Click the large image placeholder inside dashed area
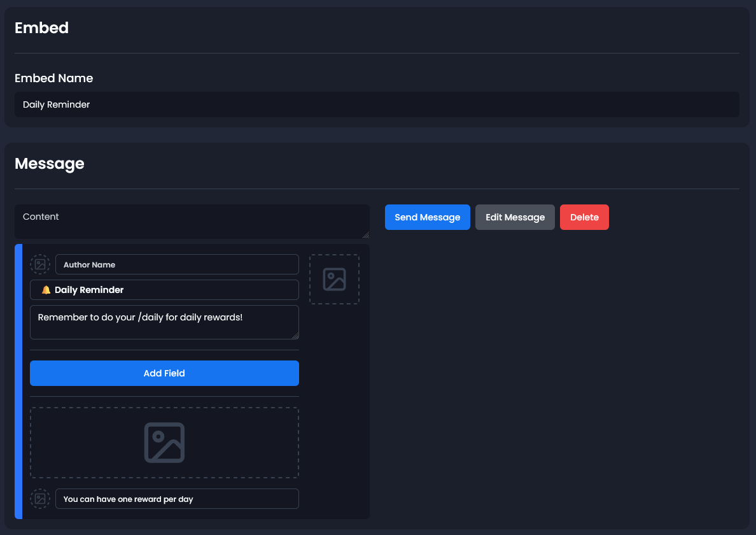This screenshot has height=535, width=756. [164, 442]
